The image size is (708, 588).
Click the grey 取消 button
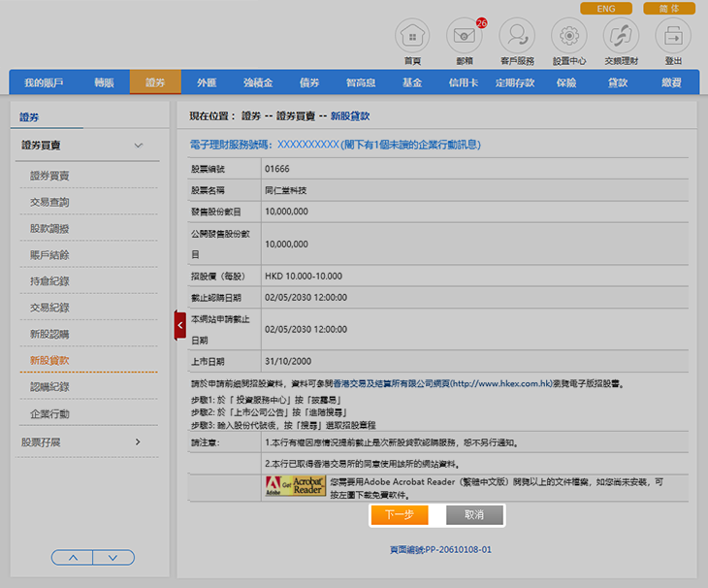click(474, 514)
